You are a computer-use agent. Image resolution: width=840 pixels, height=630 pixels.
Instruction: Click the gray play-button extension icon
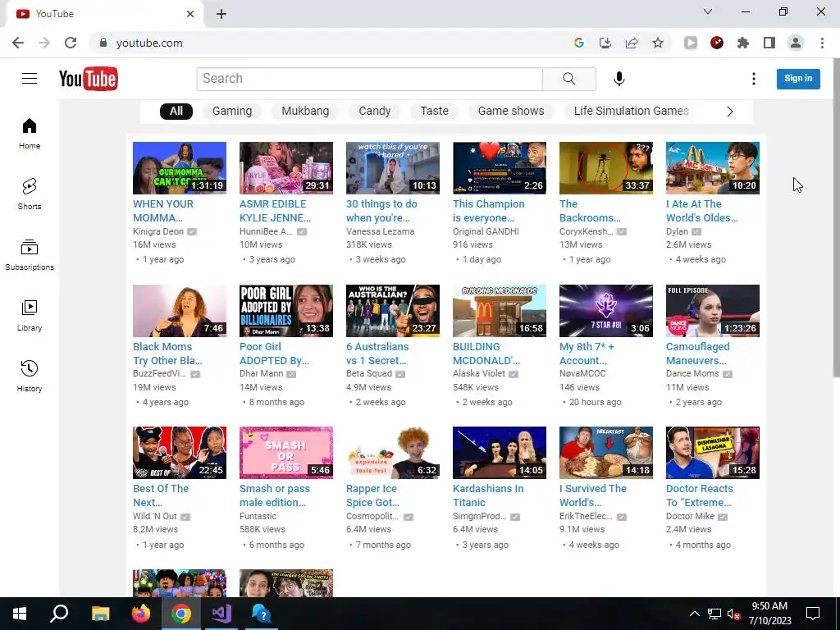(691, 43)
